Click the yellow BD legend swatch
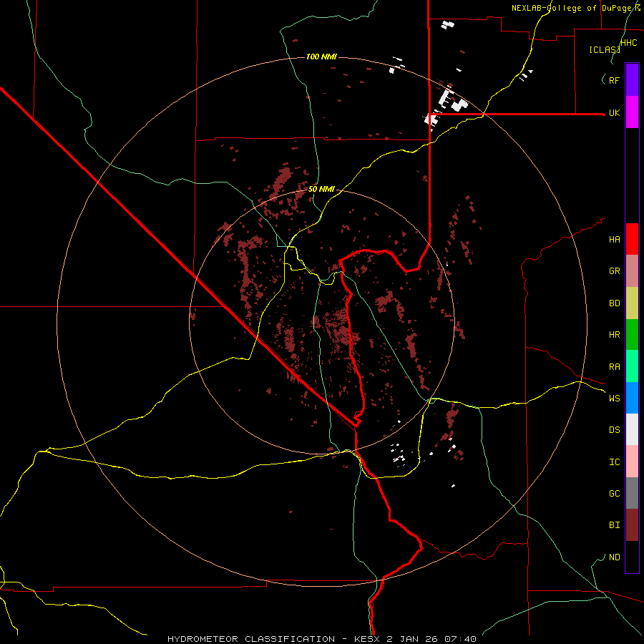The height and width of the screenshot is (644, 644). (x=632, y=303)
